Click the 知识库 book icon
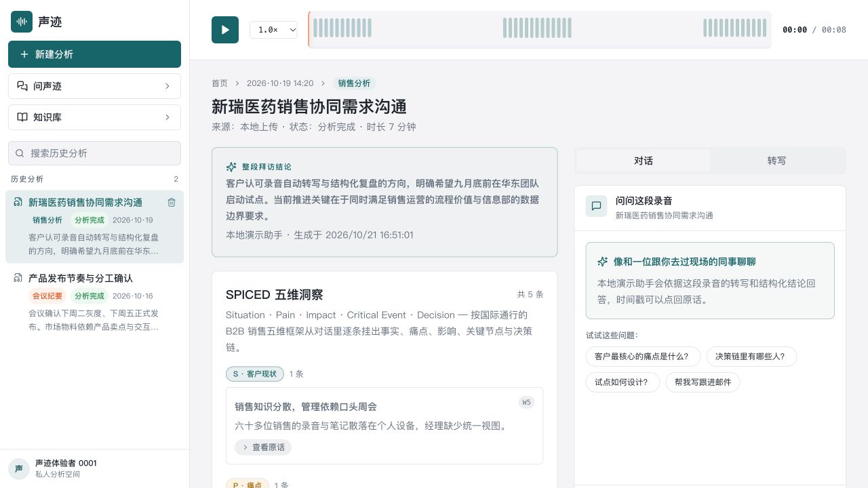The height and width of the screenshot is (488, 868). (22, 117)
